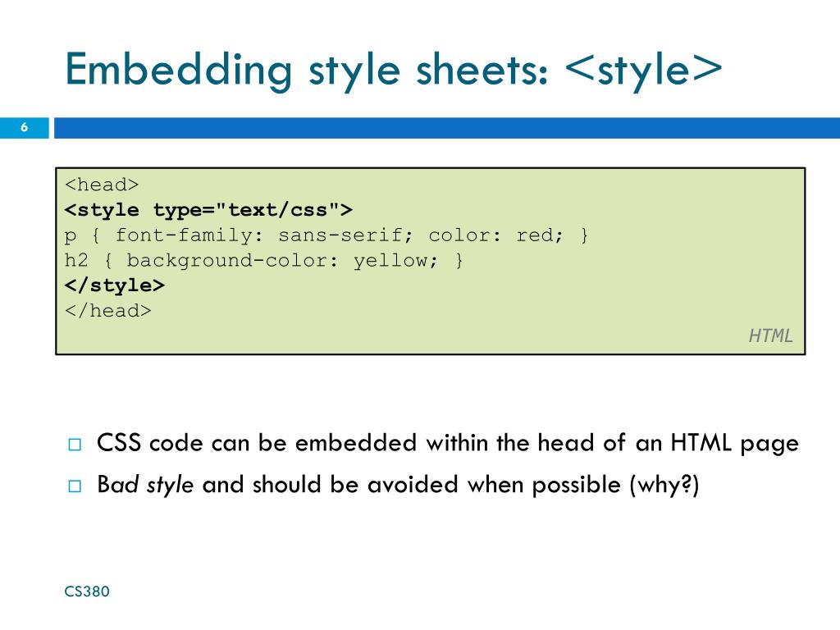Click the "Bad style and should be avoided" bullet text
This screenshot has width=840, height=630.
tap(398, 486)
